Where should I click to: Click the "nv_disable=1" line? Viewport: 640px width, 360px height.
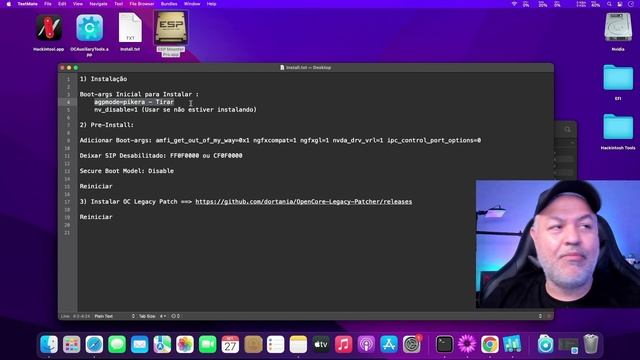tap(176, 110)
